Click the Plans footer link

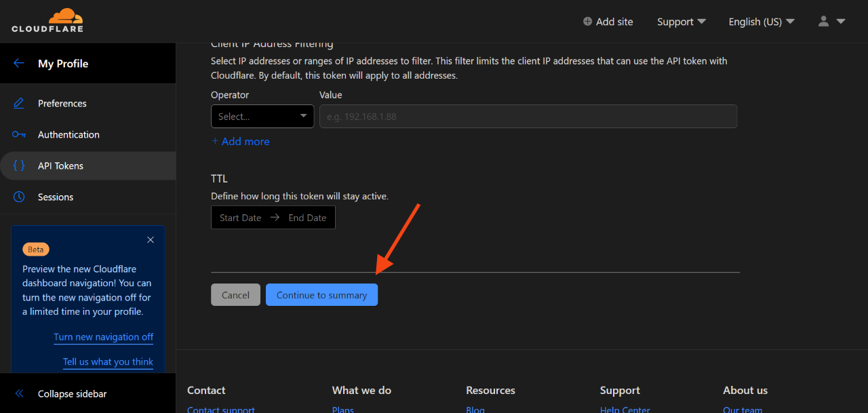[x=342, y=410]
